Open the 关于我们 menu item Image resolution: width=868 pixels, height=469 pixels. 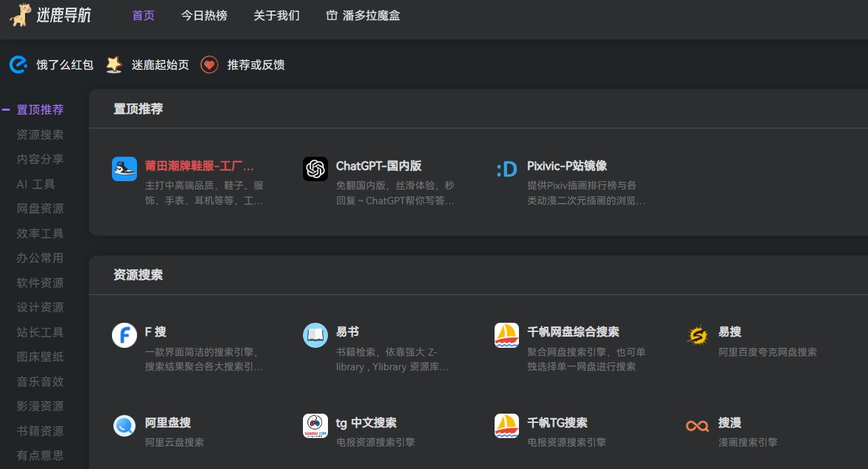[277, 15]
